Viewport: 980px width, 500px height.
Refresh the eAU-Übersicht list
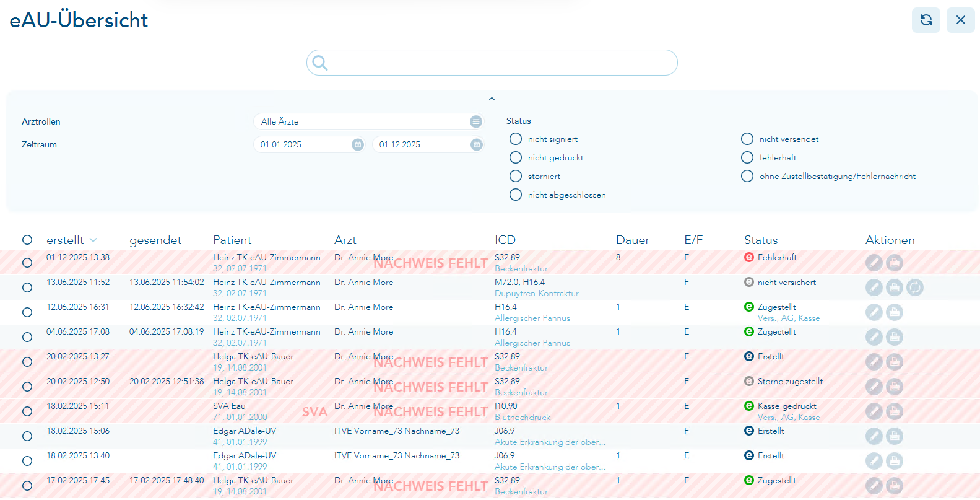[x=926, y=20]
